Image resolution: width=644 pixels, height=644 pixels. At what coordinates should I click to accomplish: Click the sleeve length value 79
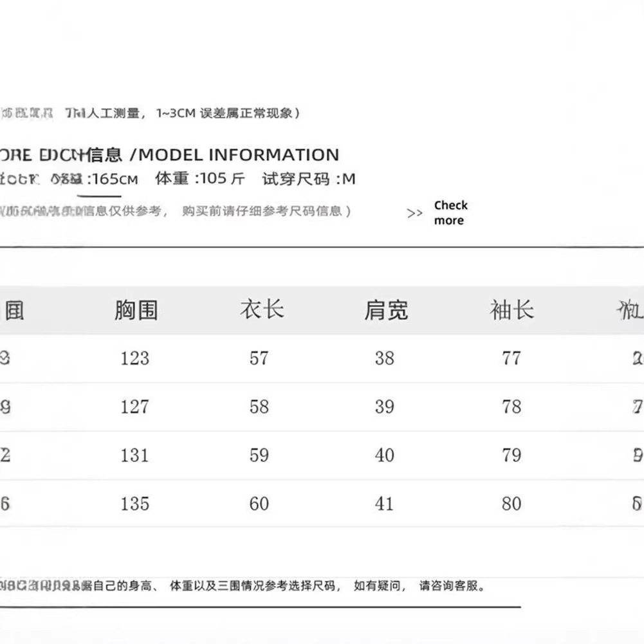(x=511, y=455)
